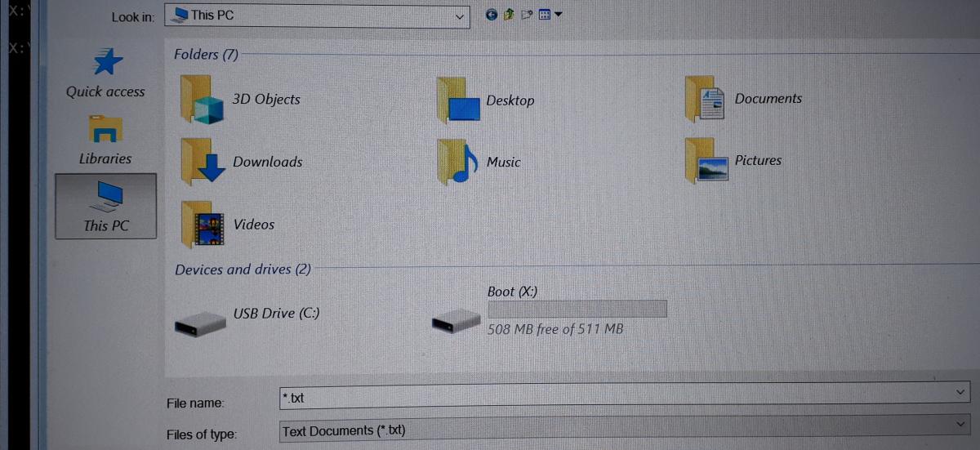Image resolution: width=980 pixels, height=450 pixels.
Task: Select This PC in the places bar
Action: [106, 206]
